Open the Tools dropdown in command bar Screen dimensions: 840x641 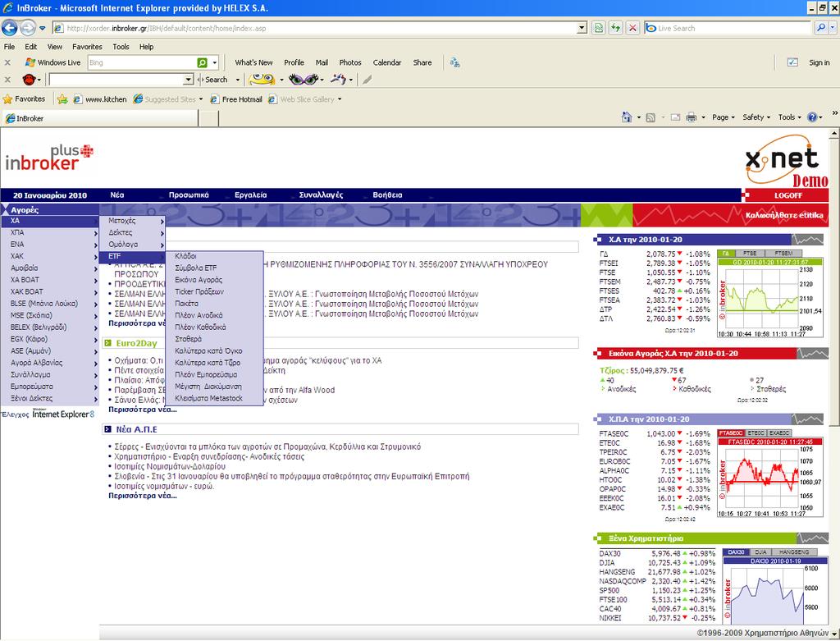[x=790, y=117]
